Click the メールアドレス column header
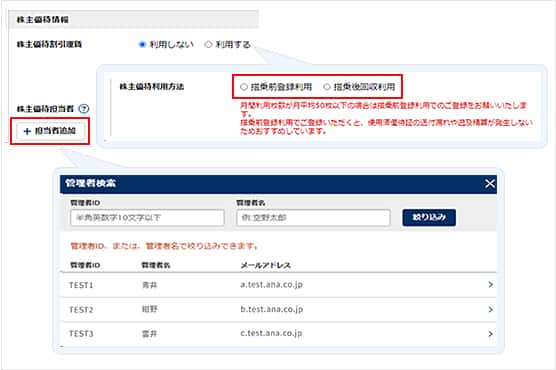 [266, 265]
